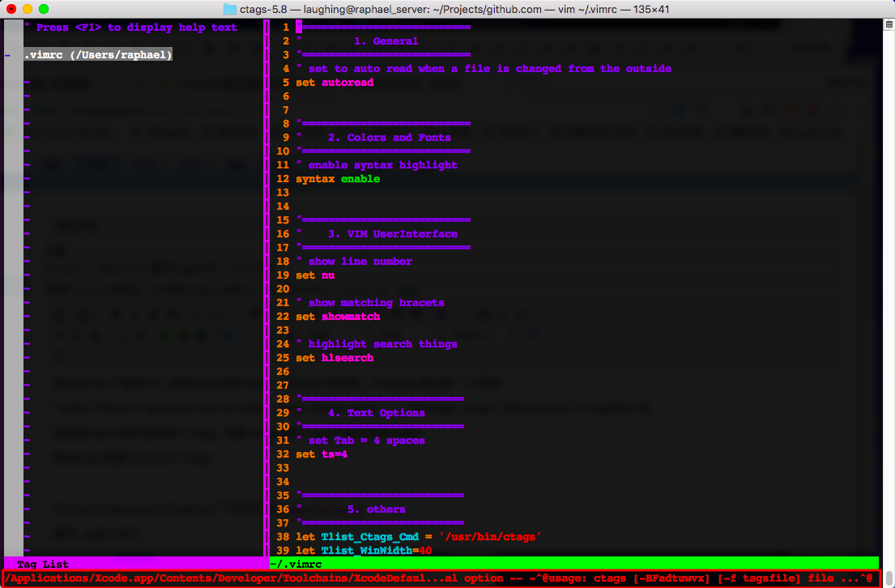Click the '1. General' comment heading
This screenshot has height=588, width=895.
[386, 41]
